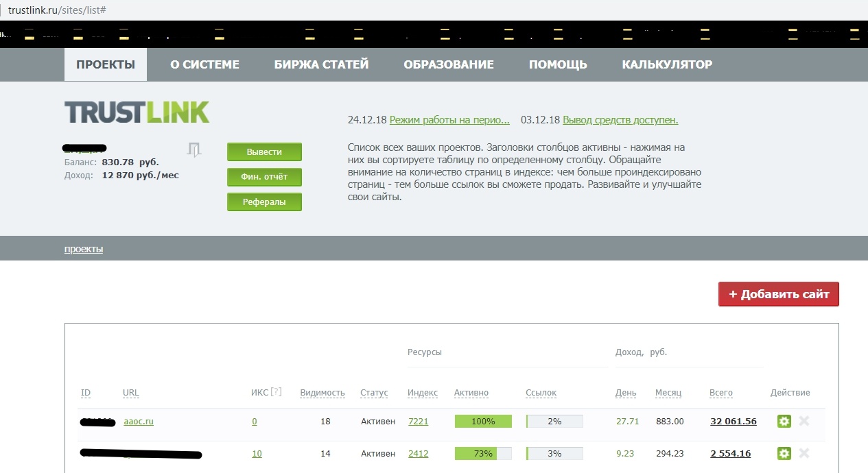Open settings gear for row with total 2 554.16
Viewport: 868px width, 473px height.
(x=784, y=453)
